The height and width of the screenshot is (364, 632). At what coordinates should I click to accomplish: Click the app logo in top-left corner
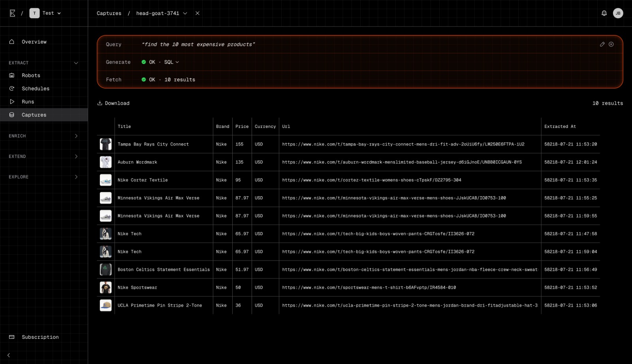[12, 13]
